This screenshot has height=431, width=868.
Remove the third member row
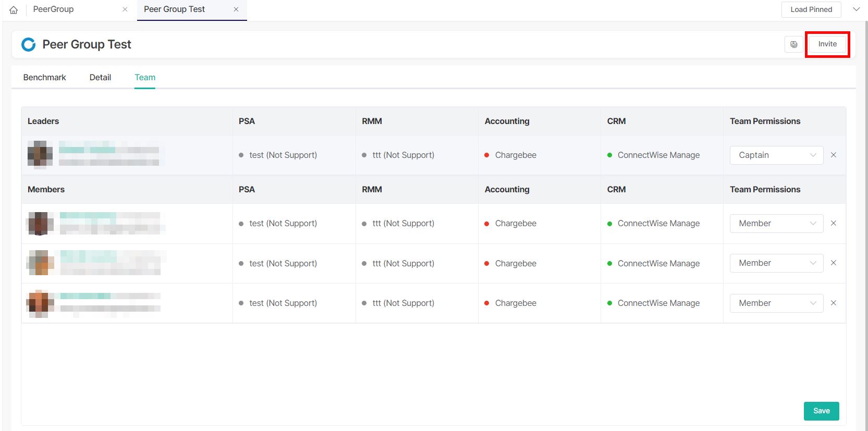pyautogui.click(x=834, y=303)
